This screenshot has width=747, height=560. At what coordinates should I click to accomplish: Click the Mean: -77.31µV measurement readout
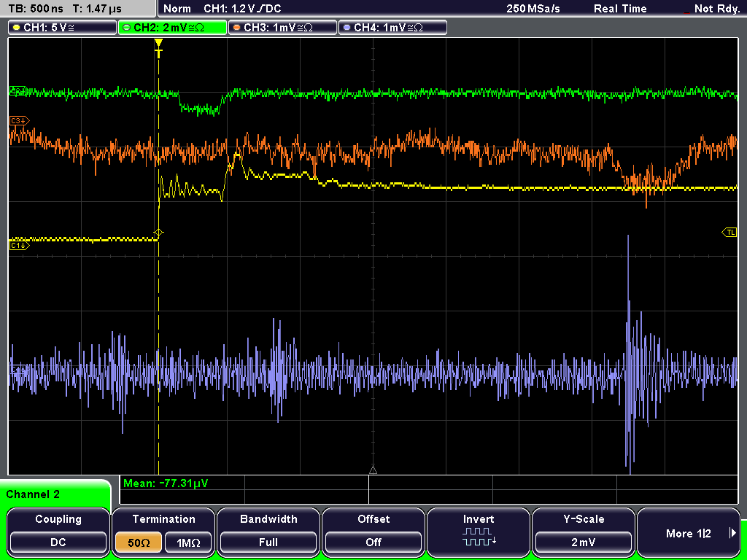pos(166,483)
